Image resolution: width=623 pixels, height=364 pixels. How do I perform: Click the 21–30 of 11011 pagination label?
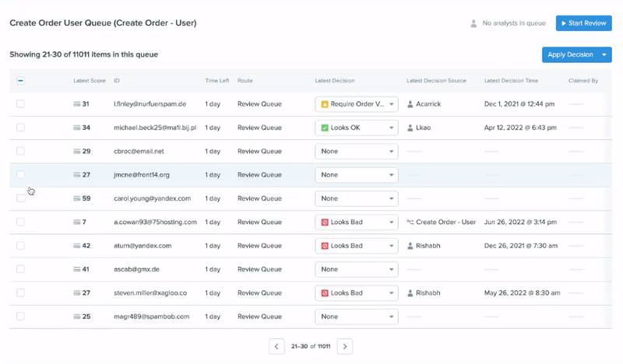(311, 347)
